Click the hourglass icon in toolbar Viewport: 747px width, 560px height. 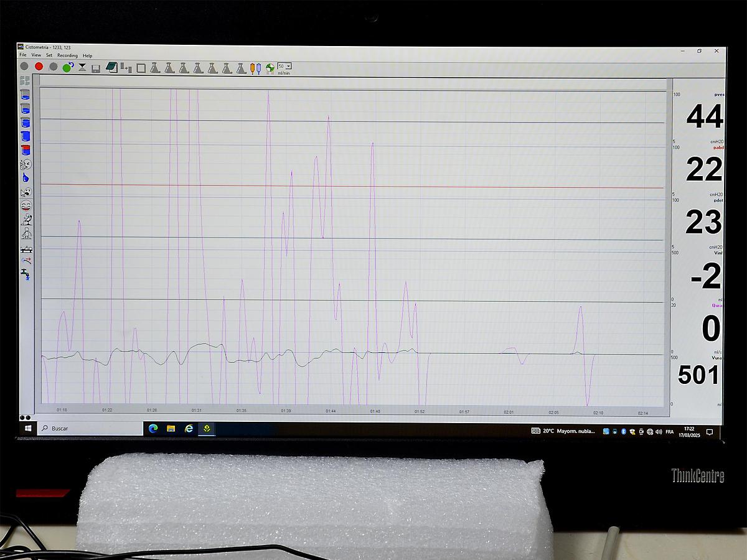[82, 67]
